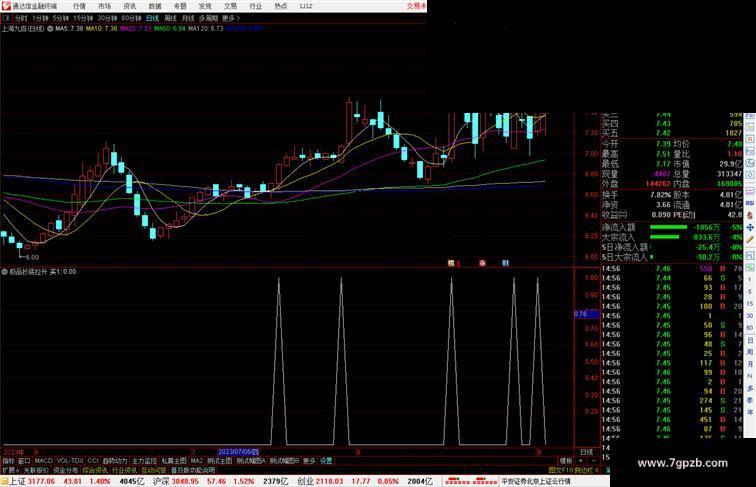Click the blue marker icon under the chart
Viewport: 756px width, 487px height.
(505, 263)
